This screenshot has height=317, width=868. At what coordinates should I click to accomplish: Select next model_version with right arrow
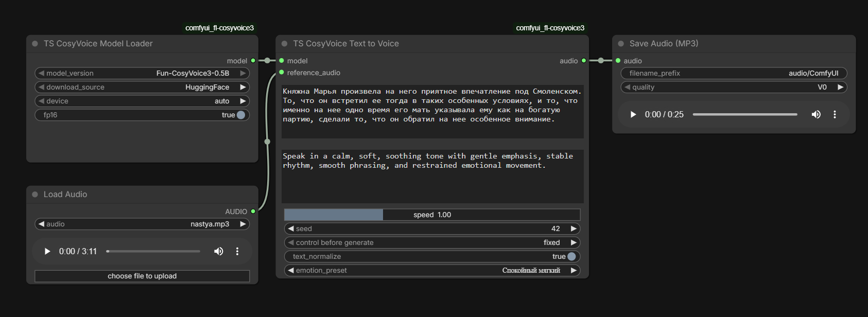pos(243,73)
